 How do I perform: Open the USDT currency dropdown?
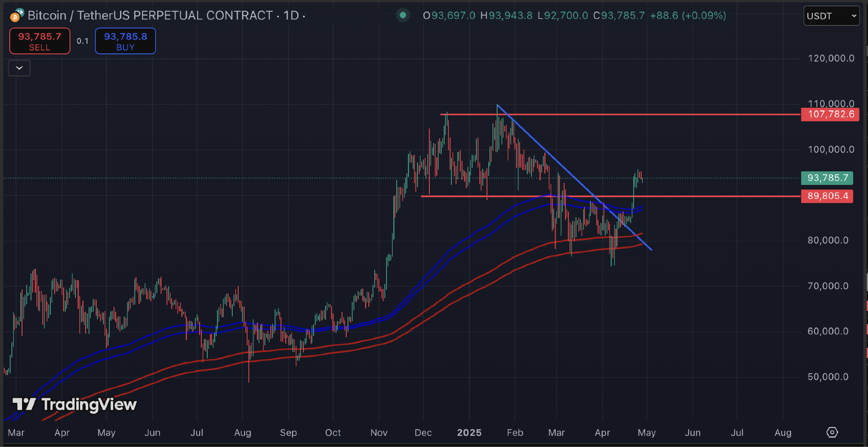click(x=831, y=16)
